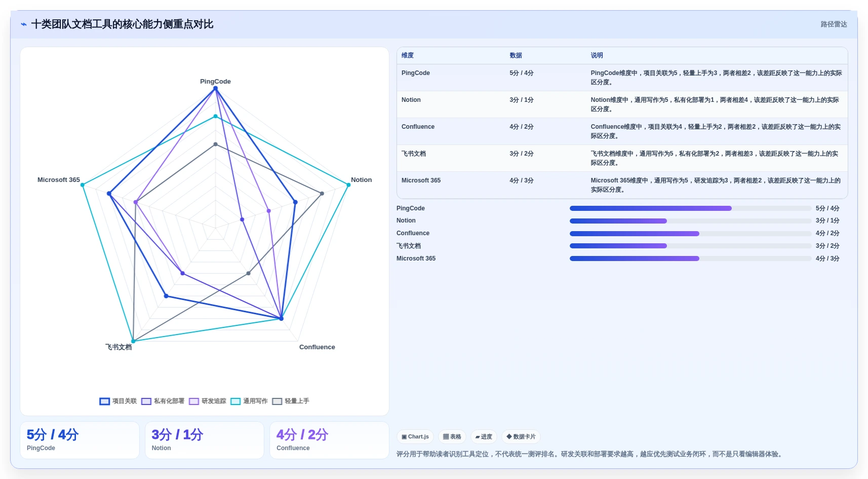Click the Notion radar axis label
Viewport: 868px width, 479px height.
coord(361,180)
